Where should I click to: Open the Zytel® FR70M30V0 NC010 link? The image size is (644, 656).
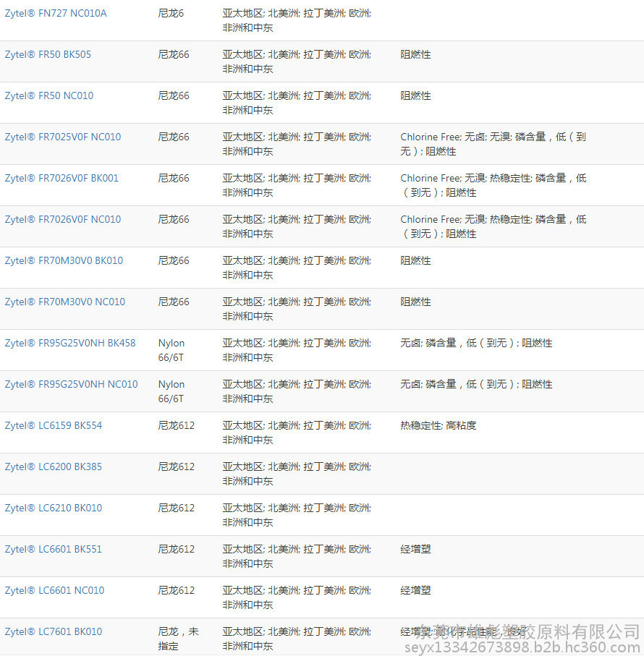tap(65, 302)
